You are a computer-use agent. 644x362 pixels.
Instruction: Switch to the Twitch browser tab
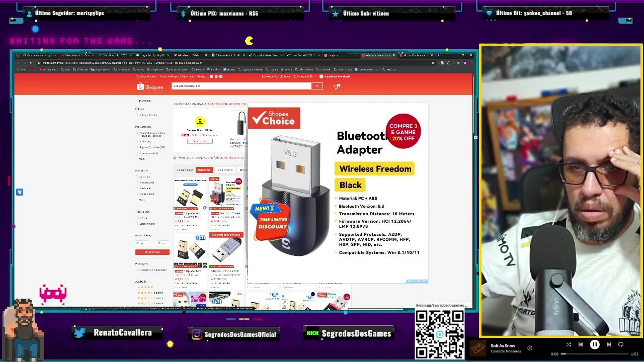point(190,55)
